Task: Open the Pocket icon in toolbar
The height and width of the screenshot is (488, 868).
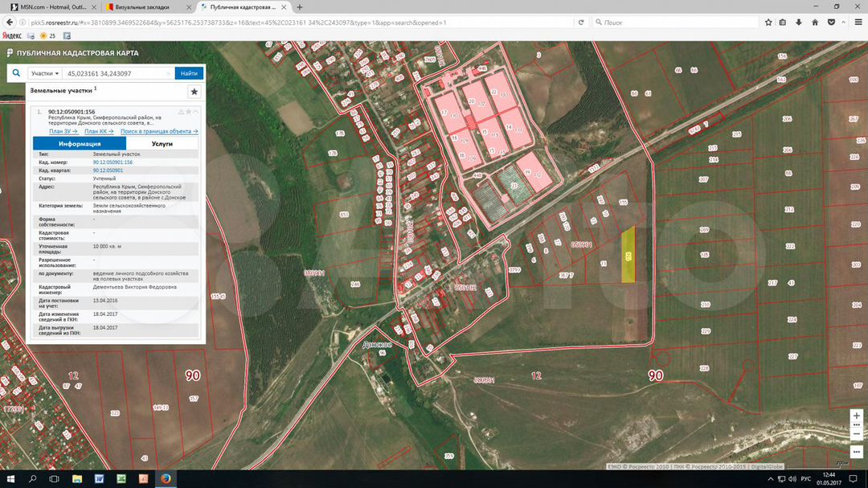Action: [830, 23]
